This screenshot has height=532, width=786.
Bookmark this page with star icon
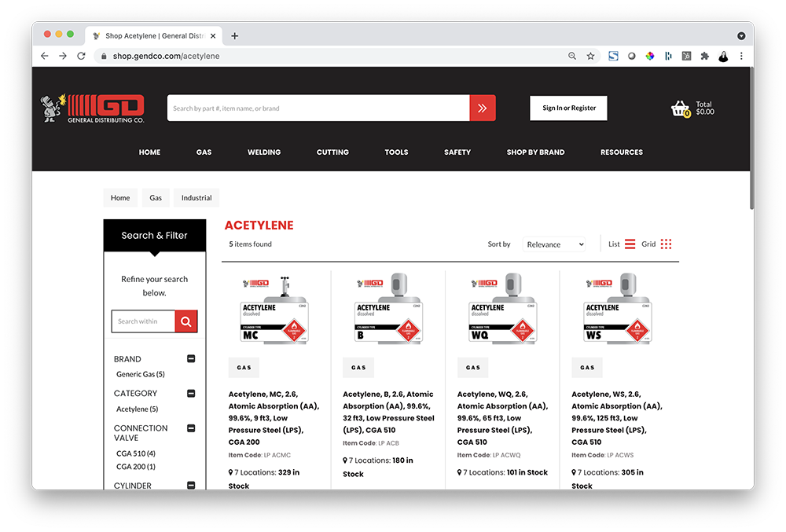[x=590, y=57]
